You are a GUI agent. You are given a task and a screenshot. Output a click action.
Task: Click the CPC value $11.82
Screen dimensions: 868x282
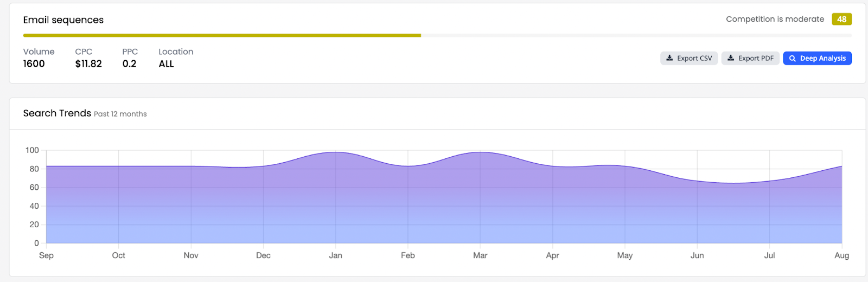click(88, 64)
